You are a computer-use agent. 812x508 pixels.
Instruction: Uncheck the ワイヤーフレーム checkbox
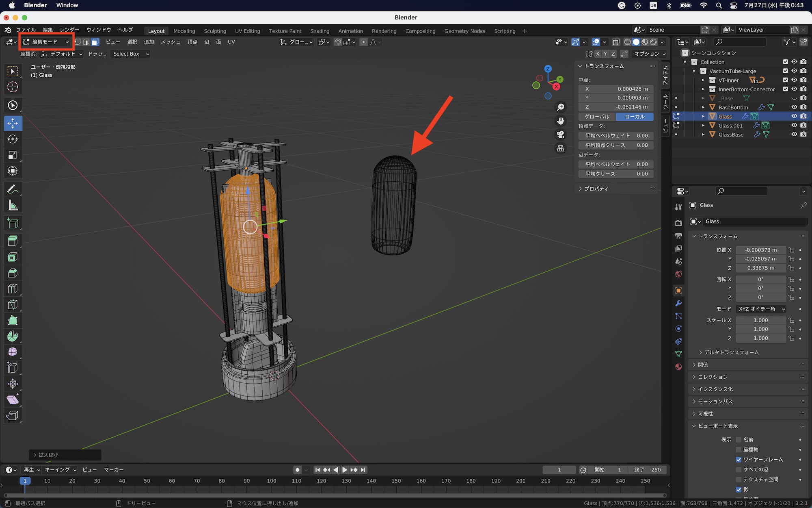point(739,460)
